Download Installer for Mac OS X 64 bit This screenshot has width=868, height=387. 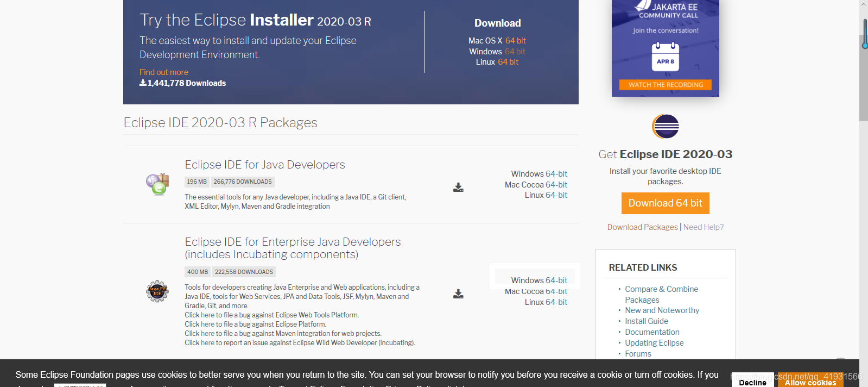pos(516,41)
